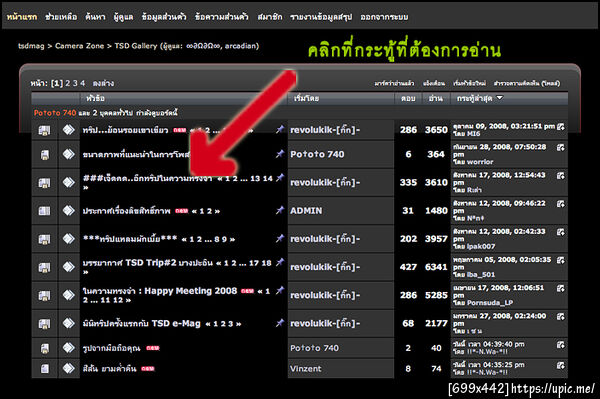This screenshot has height=399, width=600.
Task: Open topic ประกาศเรื่องลิขสิทธิ์ภาพ
Action: (x=126, y=211)
